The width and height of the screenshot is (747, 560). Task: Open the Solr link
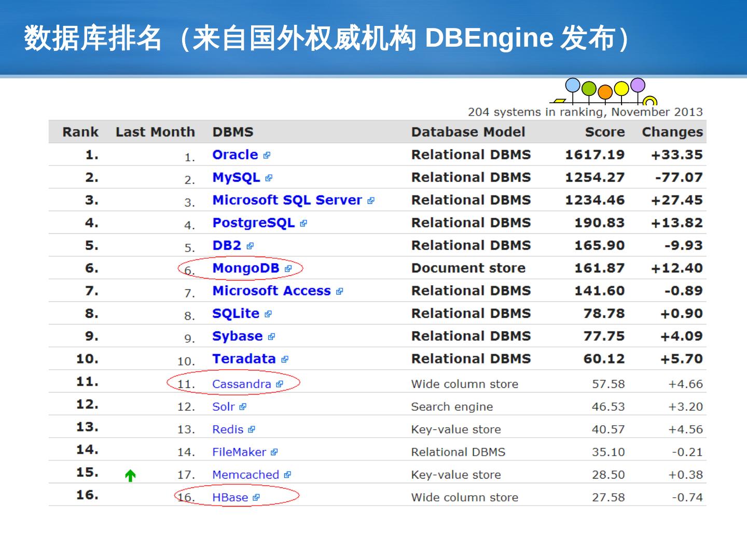click(x=223, y=407)
